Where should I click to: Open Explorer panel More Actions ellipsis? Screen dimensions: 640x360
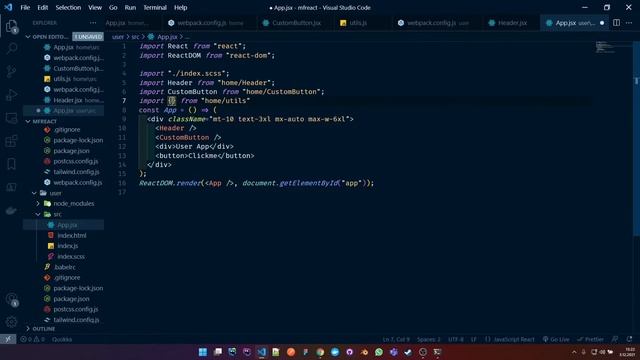pyautogui.click(x=93, y=23)
